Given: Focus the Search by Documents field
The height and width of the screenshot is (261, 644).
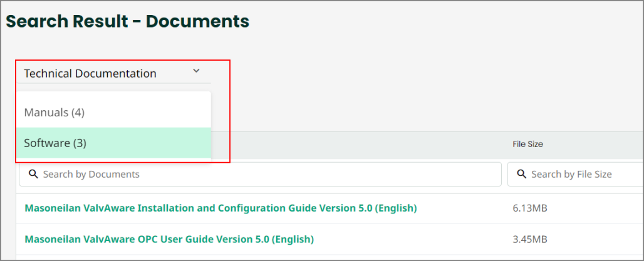Looking at the screenshot, I should point(263,174).
